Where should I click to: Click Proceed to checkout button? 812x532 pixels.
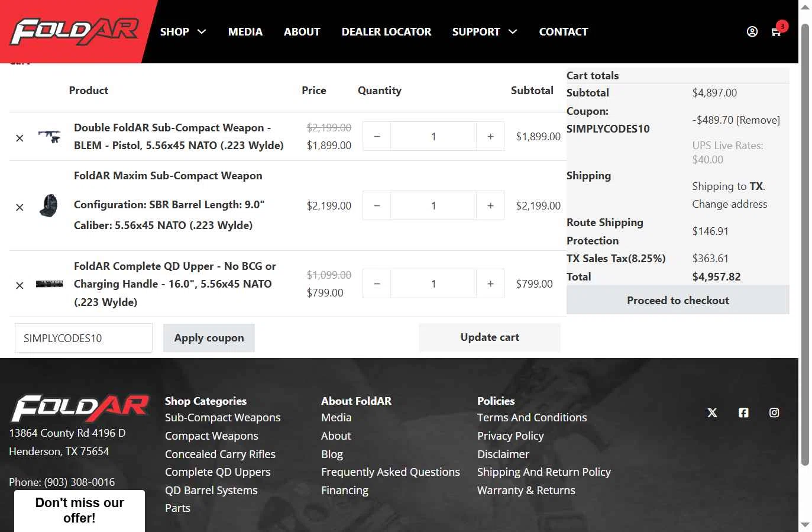678,300
